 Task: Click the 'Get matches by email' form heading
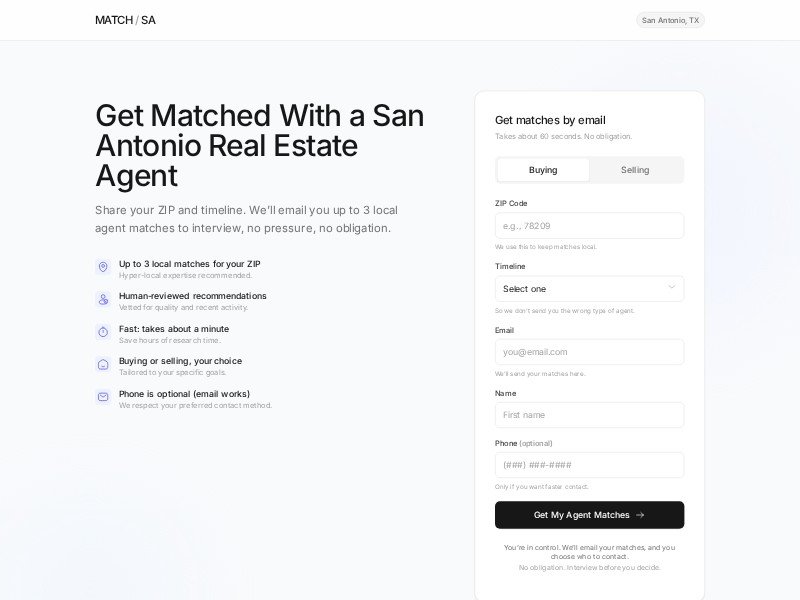point(550,120)
